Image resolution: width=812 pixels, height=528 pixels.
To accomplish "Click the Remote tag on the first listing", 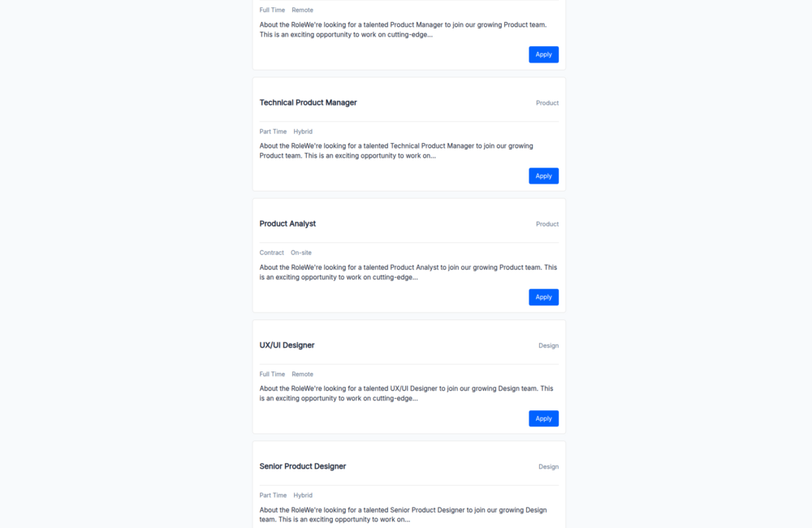I will click(x=302, y=10).
